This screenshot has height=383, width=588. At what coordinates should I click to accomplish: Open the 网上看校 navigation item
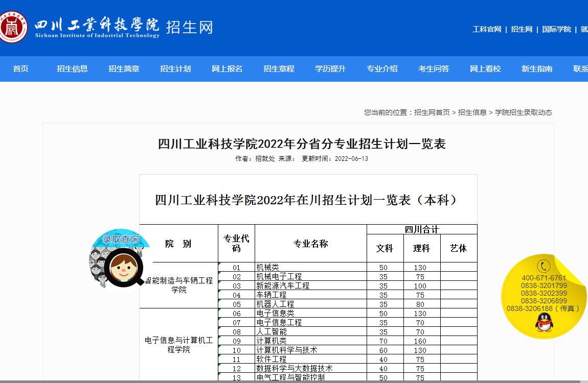pos(485,69)
